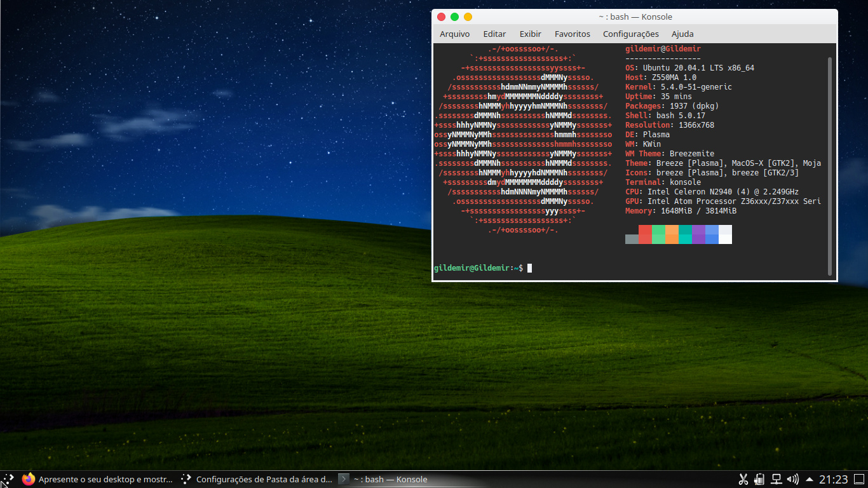
Task: Open the Klipper clipboard scissors icon
Action: tap(743, 479)
